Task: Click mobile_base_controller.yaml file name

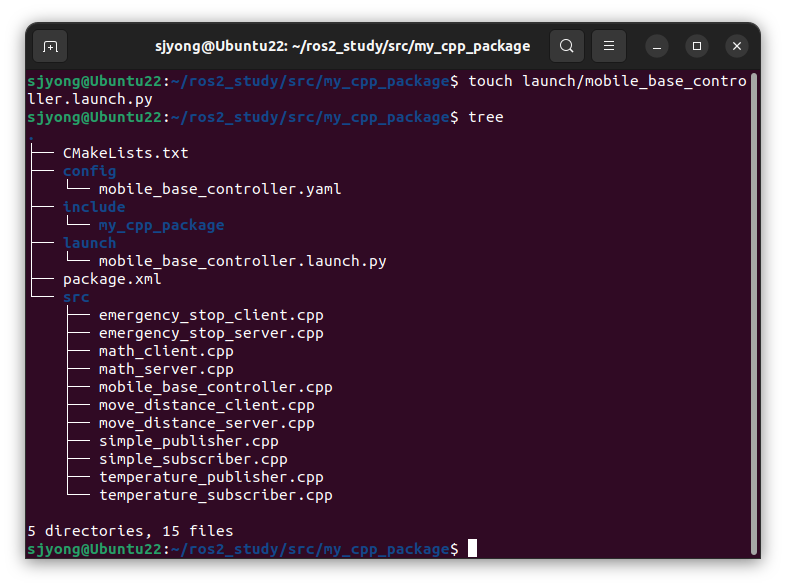Action: coord(220,189)
